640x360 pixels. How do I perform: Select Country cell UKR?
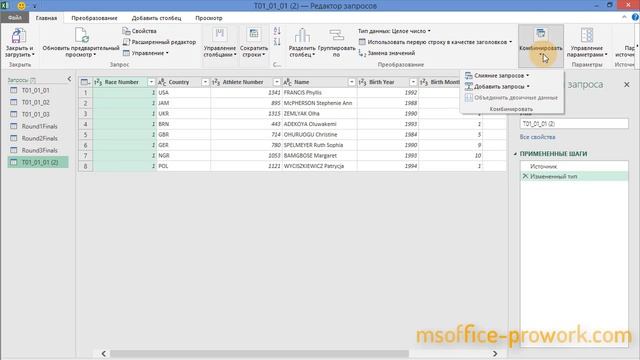[183, 113]
